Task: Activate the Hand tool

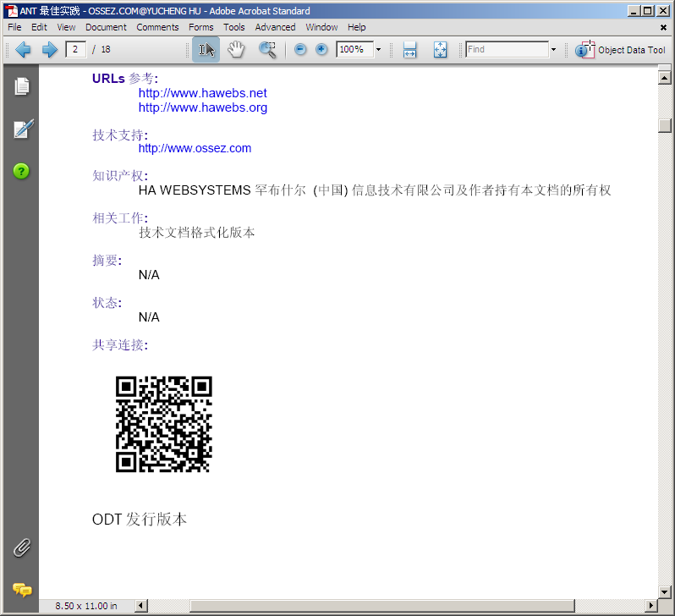Action: pyautogui.click(x=236, y=50)
